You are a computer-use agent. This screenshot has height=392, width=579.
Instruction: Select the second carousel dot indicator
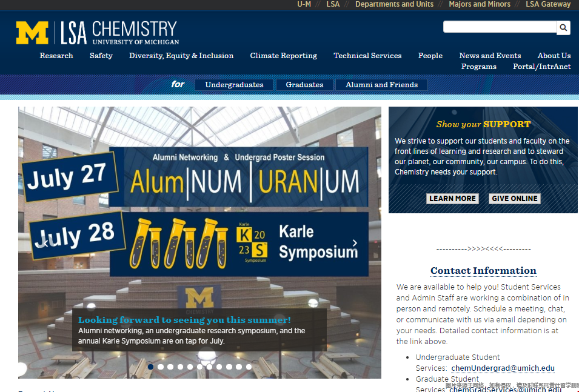[x=161, y=367]
